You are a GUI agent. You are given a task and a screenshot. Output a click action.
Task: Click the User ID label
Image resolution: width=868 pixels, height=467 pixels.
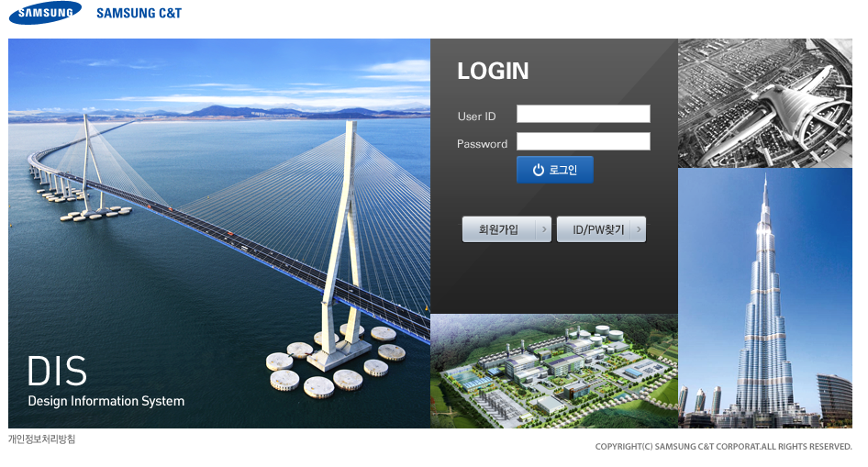pos(476,117)
